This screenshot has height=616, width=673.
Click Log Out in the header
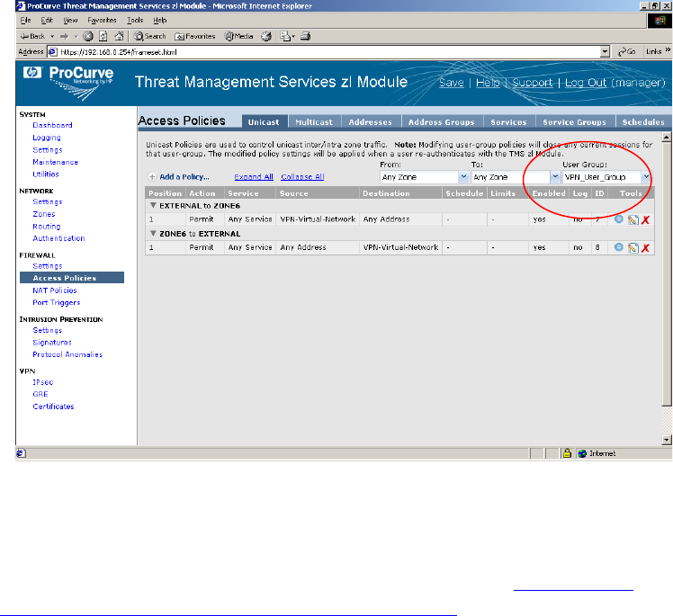pos(586,83)
